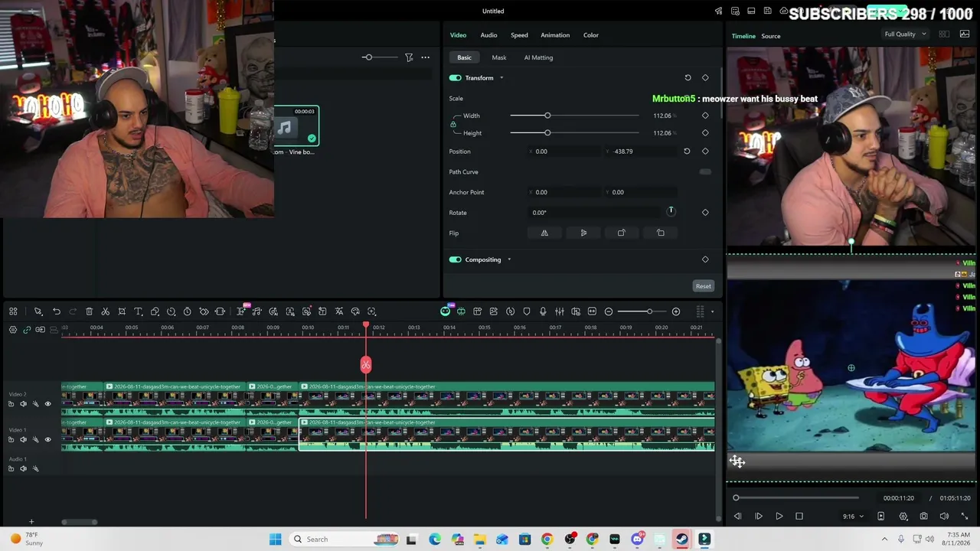Open media panel more options (three dots)
This screenshot has height=551, width=980.
tap(426, 57)
